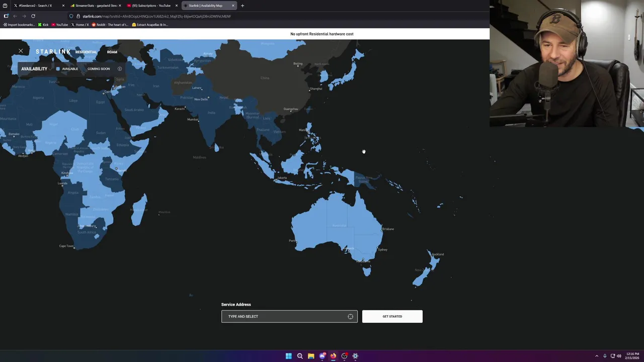The height and width of the screenshot is (362, 644).
Task: Open Extract Acapellas bookmark
Action: [x=150, y=25]
